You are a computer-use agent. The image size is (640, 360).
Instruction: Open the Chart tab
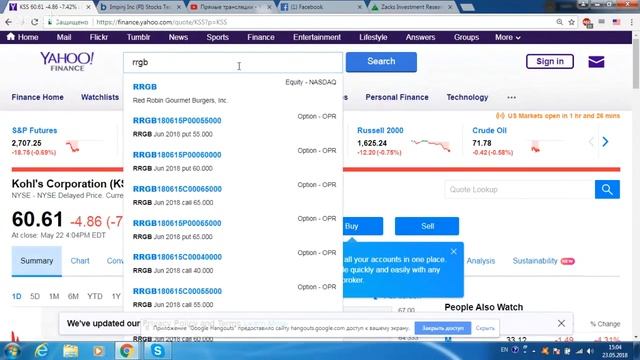(80, 261)
